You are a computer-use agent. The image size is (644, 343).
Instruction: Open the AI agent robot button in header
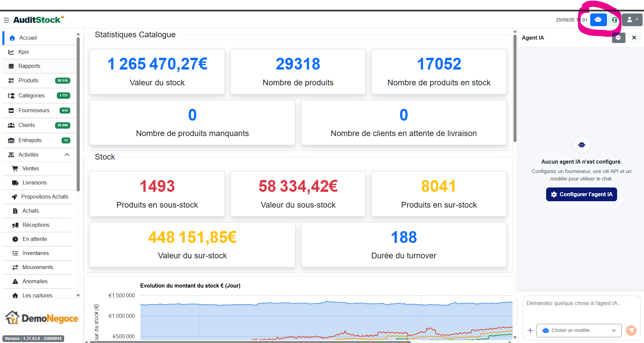pos(598,20)
